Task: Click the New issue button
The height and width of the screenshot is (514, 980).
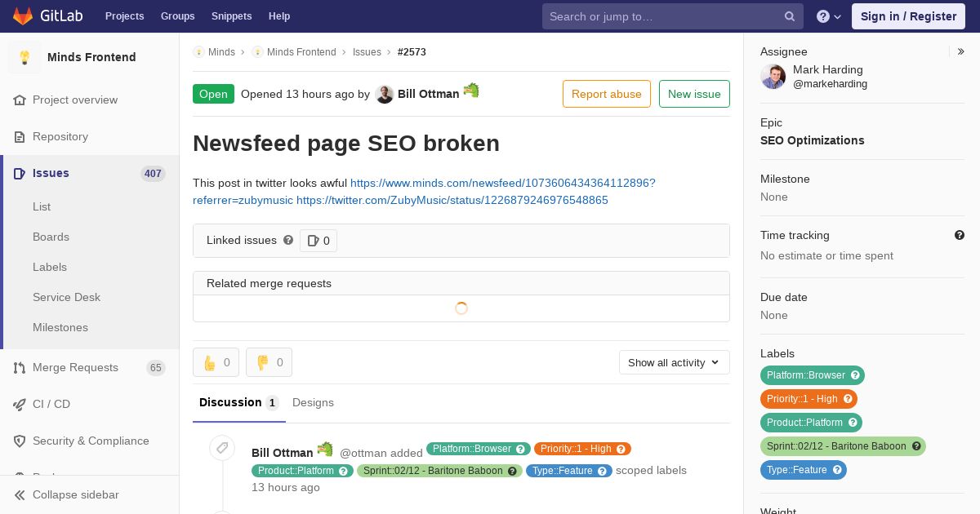Action: [x=694, y=94]
